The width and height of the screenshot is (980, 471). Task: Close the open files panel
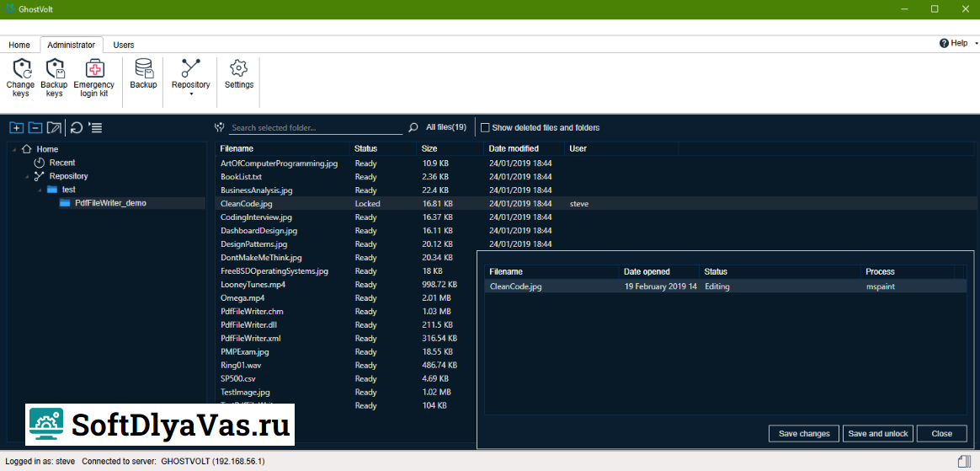(942, 433)
